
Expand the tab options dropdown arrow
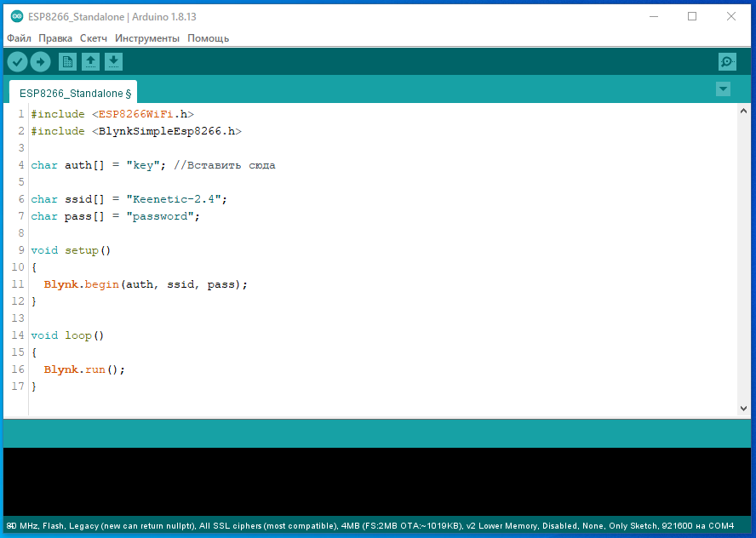pos(723,89)
